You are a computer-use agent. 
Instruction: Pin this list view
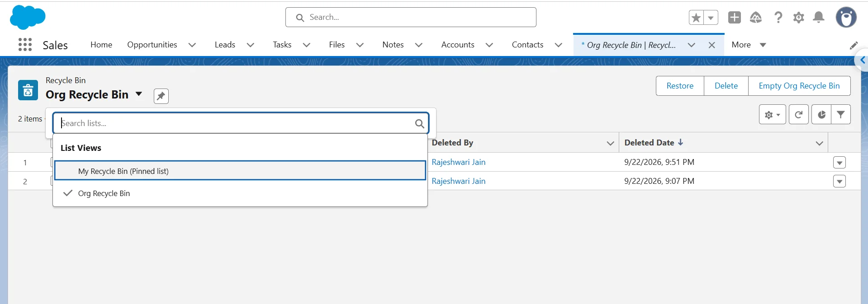point(161,96)
